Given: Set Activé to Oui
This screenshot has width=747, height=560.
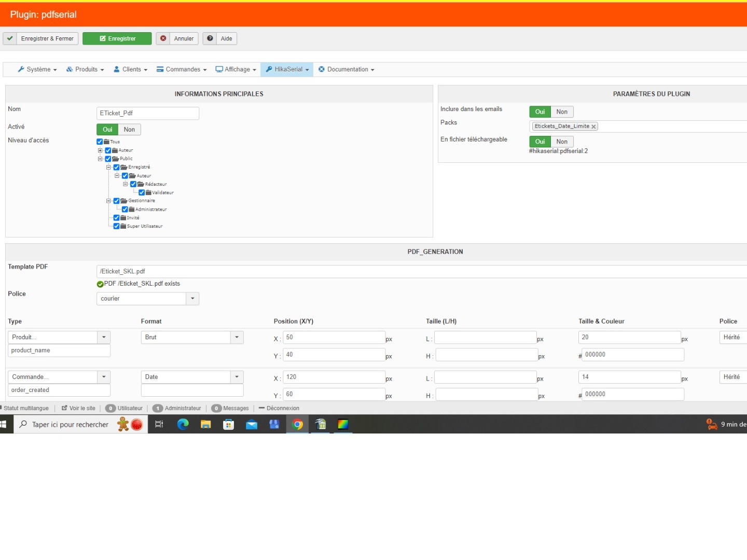Looking at the screenshot, I should 107,130.
